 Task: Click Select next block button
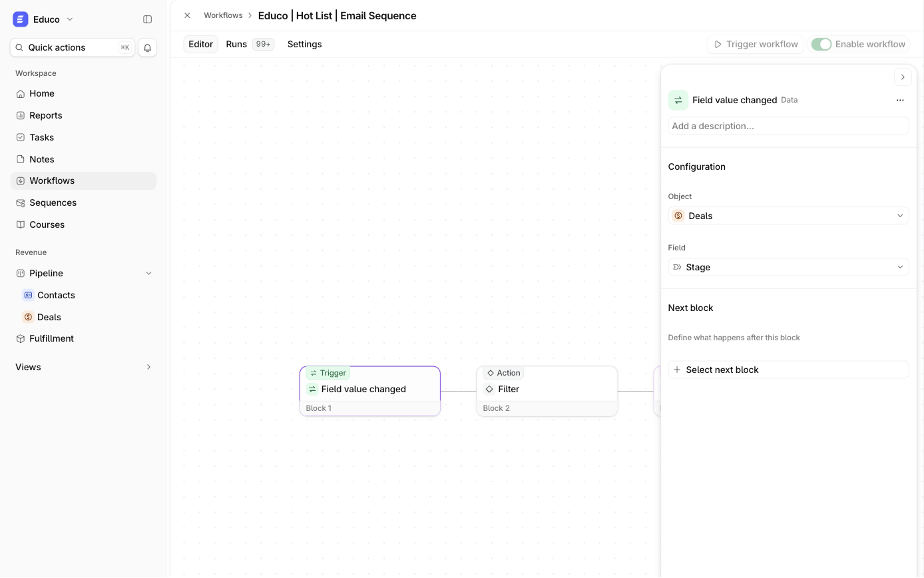point(788,370)
